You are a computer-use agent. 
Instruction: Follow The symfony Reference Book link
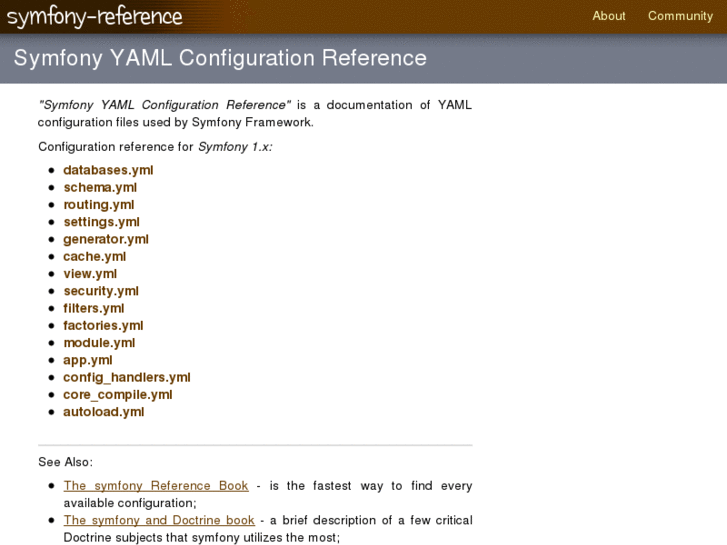pyautogui.click(x=156, y=486)
